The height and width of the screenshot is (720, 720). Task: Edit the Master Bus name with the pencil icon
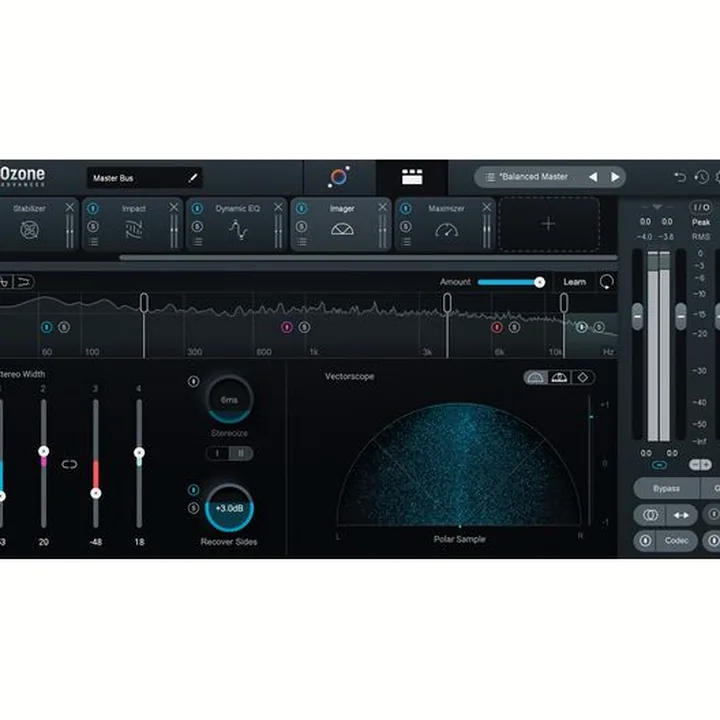(193, 178)
